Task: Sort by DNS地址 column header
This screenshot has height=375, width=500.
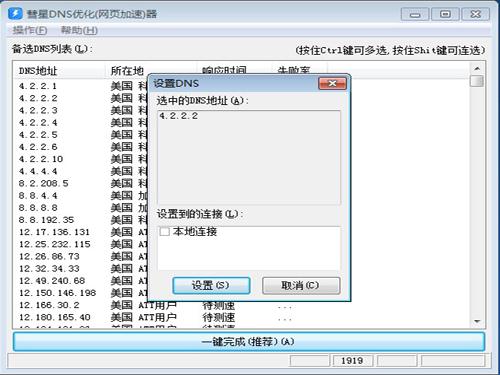Action: point(38,71)
